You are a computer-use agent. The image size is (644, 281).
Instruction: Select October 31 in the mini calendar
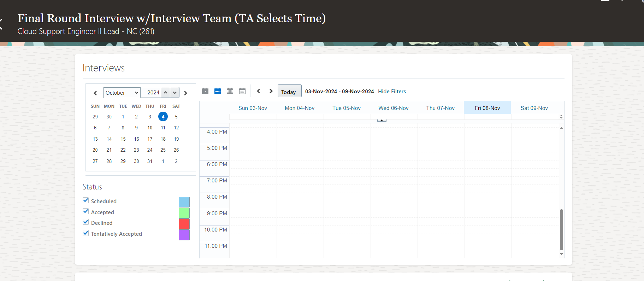pyautogui.click(x=150, y=161)
